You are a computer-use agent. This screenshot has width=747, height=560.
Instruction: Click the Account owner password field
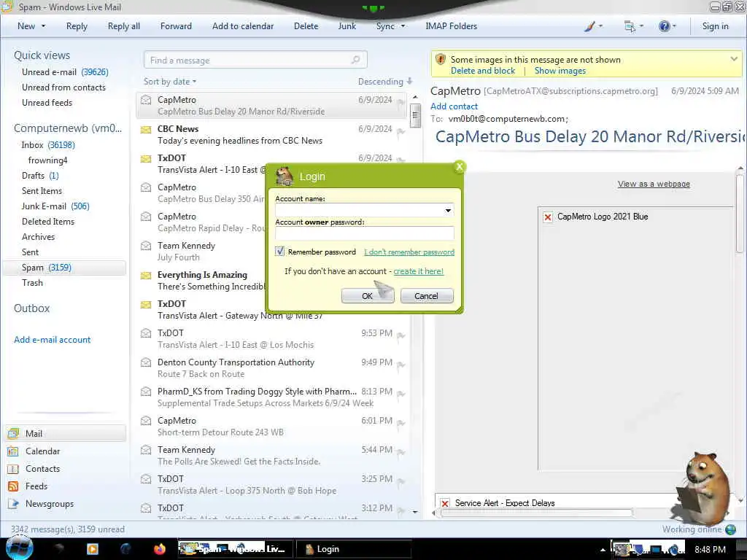(x=365, y=233)
